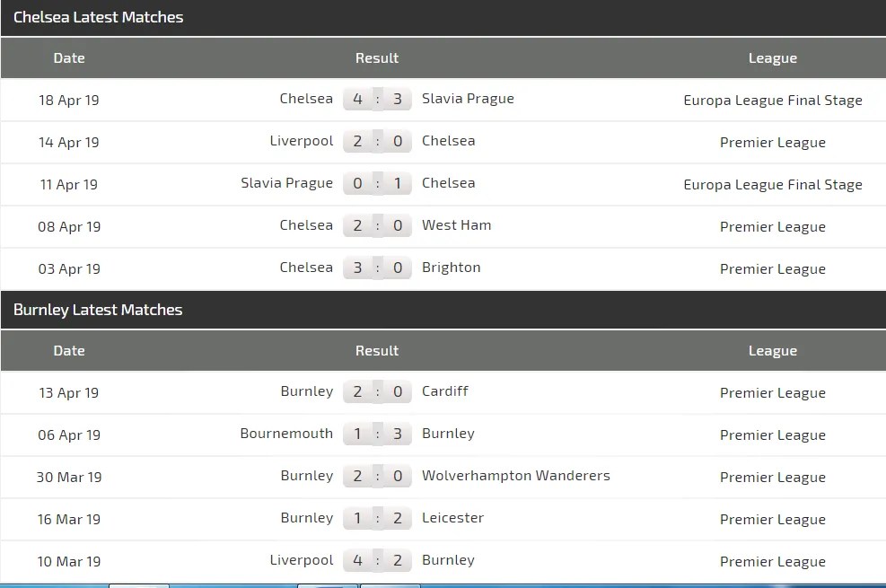Click the Slavia Prague team in 18 Apr match
This screenshot has height=588, width=886.
pos(468,99)
